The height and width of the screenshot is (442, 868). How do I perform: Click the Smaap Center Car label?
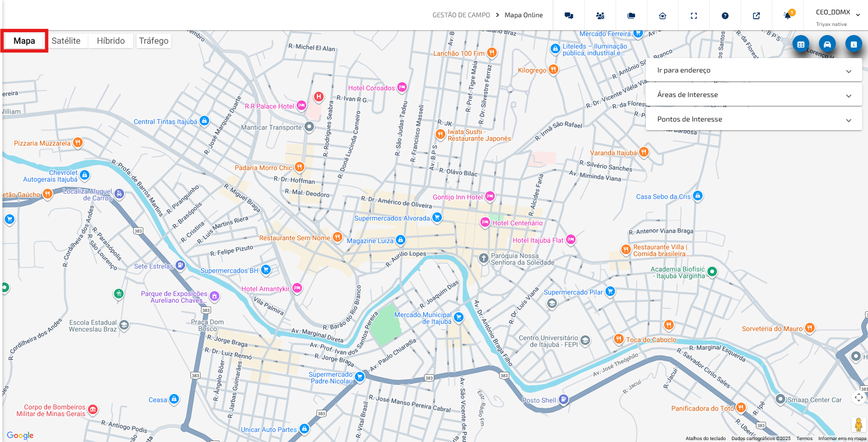pyautogui.click(x=815, y=400)
